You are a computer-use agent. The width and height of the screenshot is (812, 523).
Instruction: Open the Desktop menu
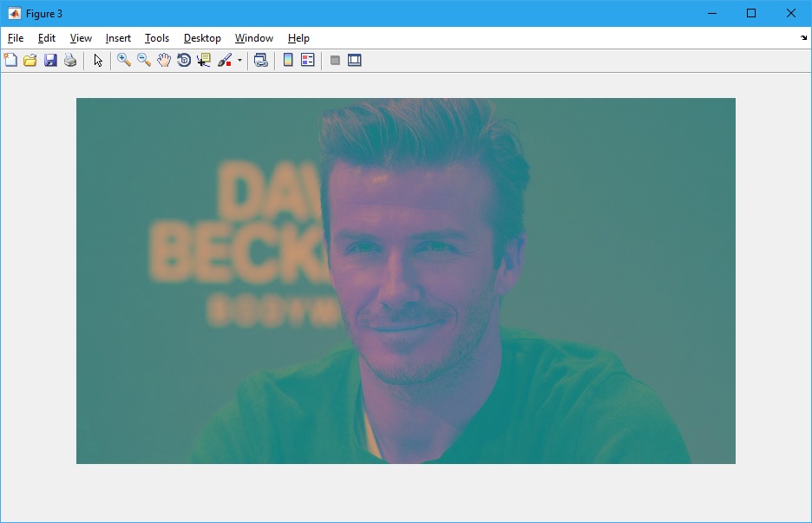(202, 38)
